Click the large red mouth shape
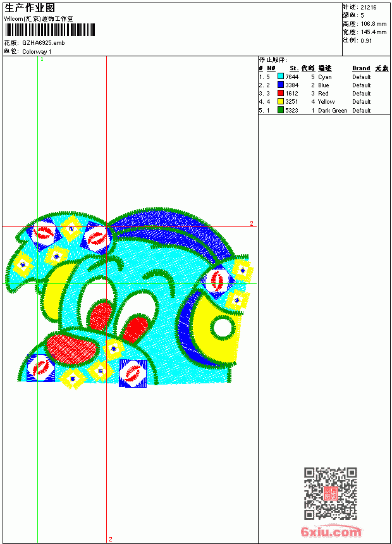This screenshot has width=392, height=544. pyautogui.click(x=71, y=348)
